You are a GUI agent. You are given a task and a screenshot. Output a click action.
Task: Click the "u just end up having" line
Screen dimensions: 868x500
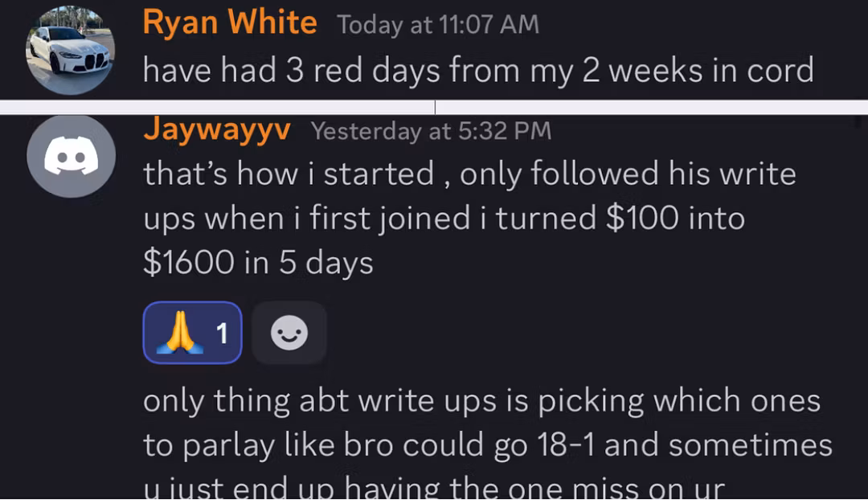pyautogui.click(x=434, y=487)
